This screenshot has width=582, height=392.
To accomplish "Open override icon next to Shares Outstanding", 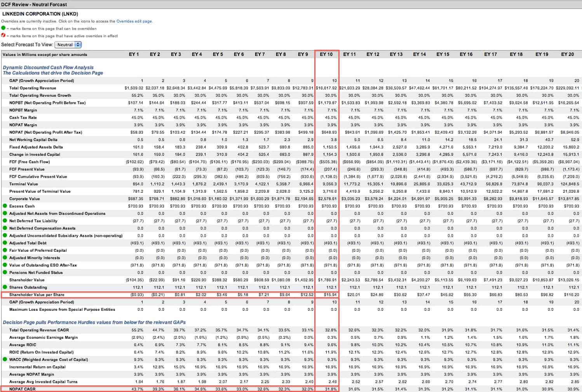I will click(5, 287).
